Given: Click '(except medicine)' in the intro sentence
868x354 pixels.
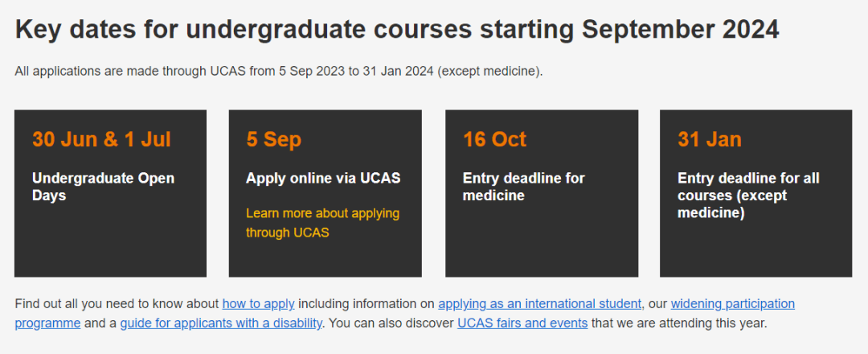Looking at the screenshot, I should tap(491, 72).
